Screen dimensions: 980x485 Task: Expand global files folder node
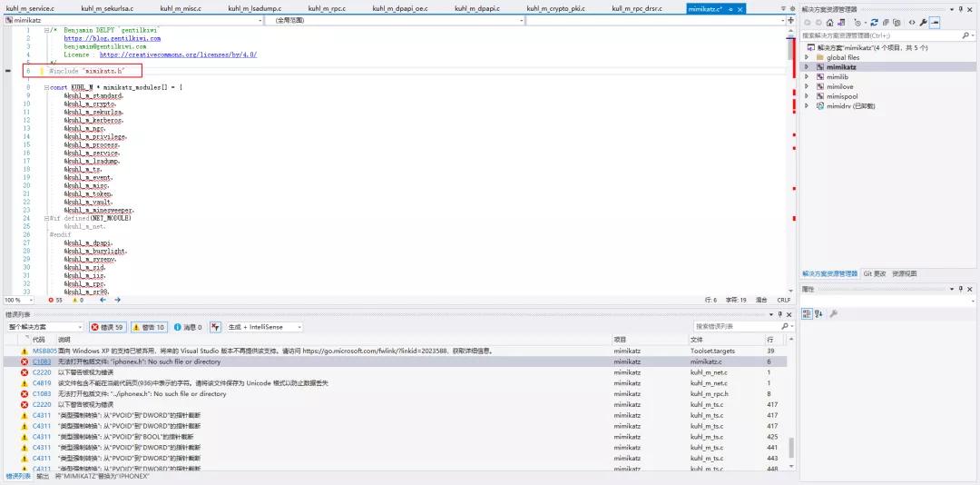point(807,57)
